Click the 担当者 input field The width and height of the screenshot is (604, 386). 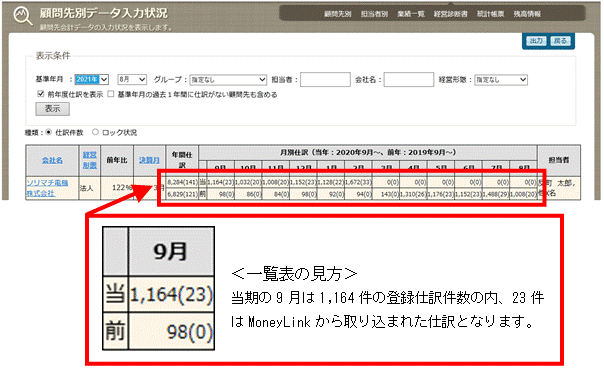(x=325, y=80)
